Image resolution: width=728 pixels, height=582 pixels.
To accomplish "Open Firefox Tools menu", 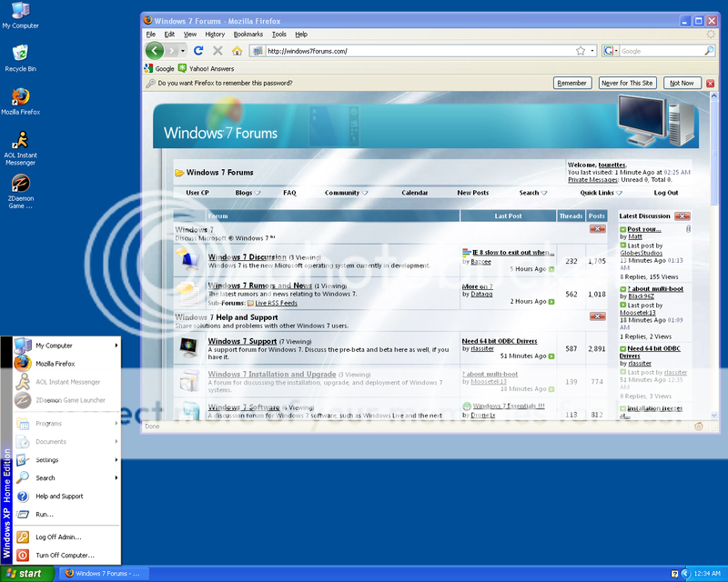I will (x=279, y=35).
